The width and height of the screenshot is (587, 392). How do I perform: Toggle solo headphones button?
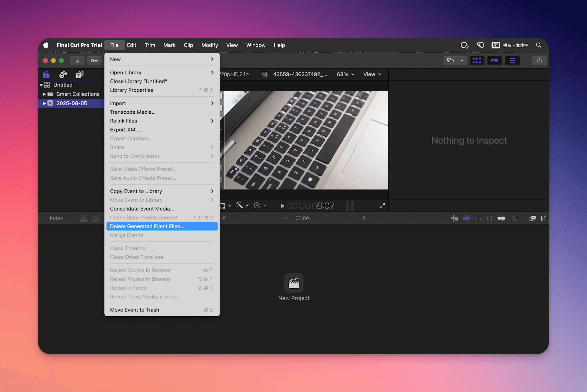pyautogui.click(x=489, y=218)
